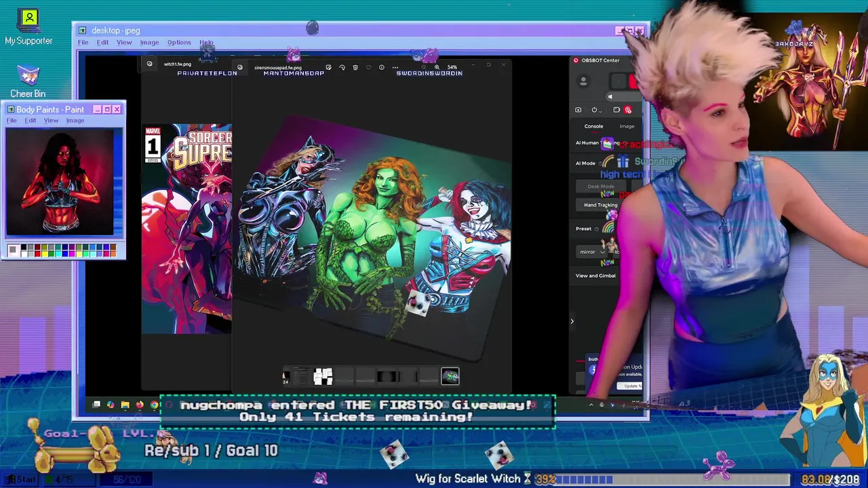This screenshot has height=488, width=868.
Task: Click the red highlighted OBSBOT toolbar icon
Action: tap(628, 110)
